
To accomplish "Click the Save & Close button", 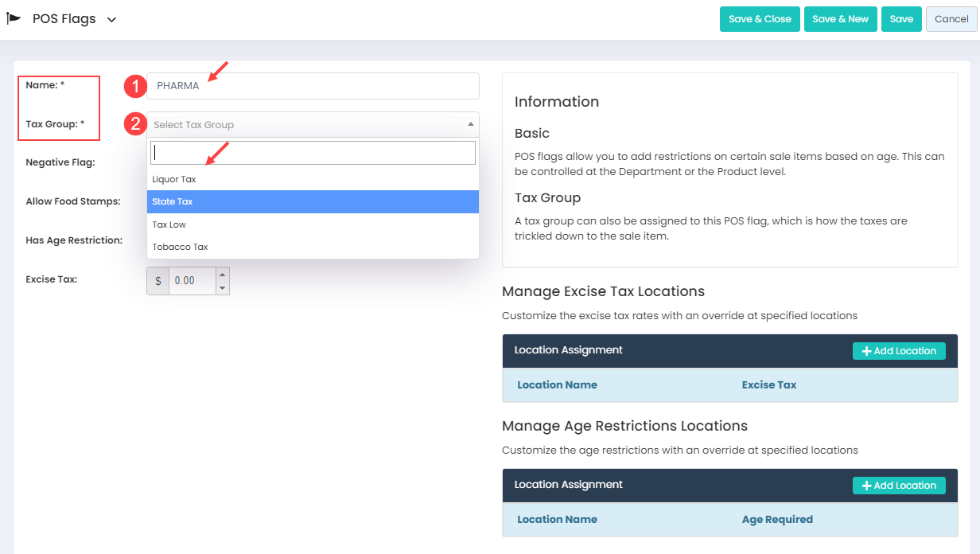I will pyautogui.click(x=760, y=19).
